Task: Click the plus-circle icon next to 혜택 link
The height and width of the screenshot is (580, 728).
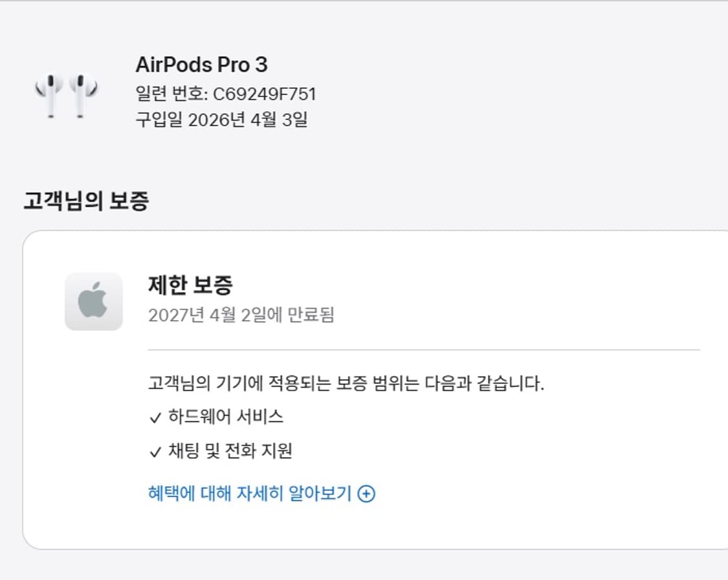Action: [367, 493]
